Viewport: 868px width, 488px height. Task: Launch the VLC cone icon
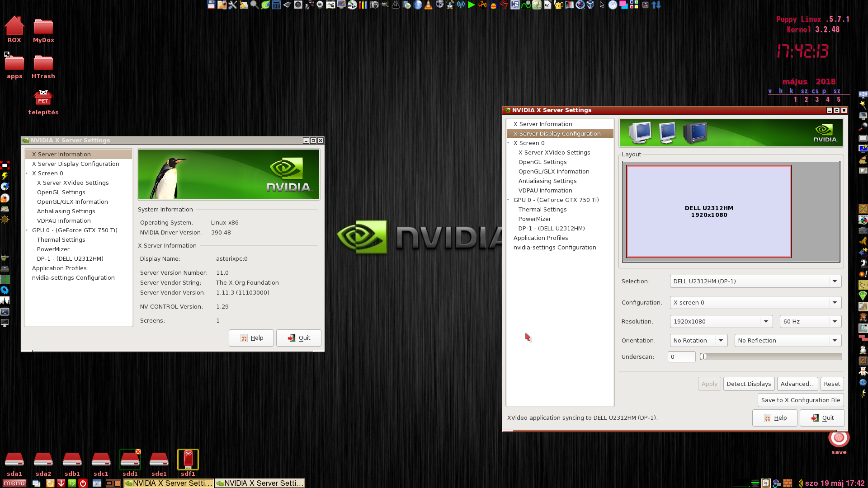[428, 5]
